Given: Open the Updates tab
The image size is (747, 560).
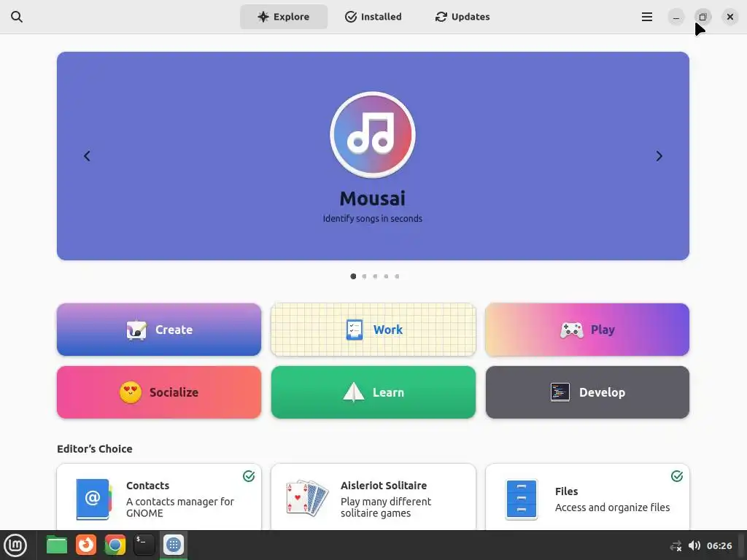Looking at the screenshot, I should click(462, 17).
